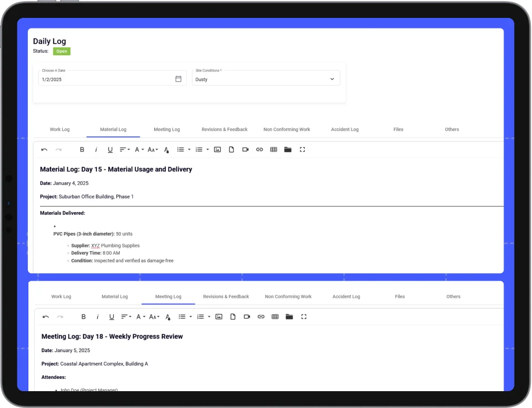Open font size dropdown in Meeting Log editor
The image size is (532, 408).
(x=154, y=317)
